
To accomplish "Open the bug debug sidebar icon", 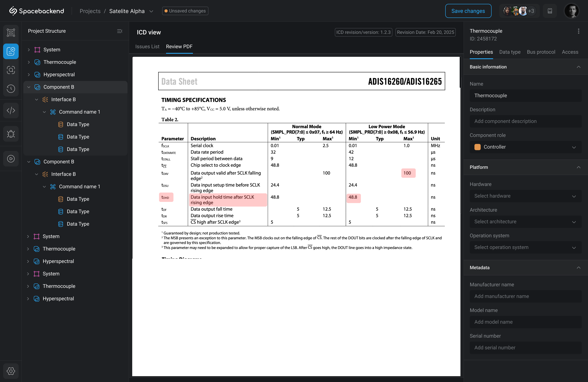I will pos(11,134).
